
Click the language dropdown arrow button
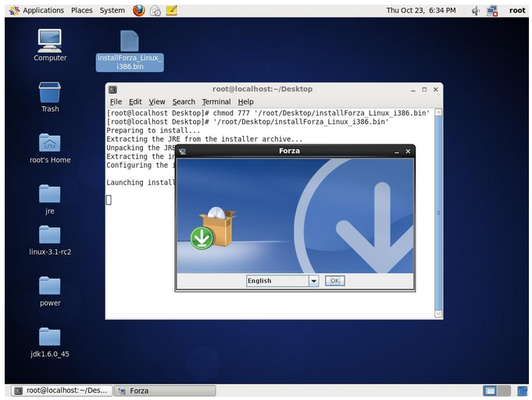click(x=313, y=281)
